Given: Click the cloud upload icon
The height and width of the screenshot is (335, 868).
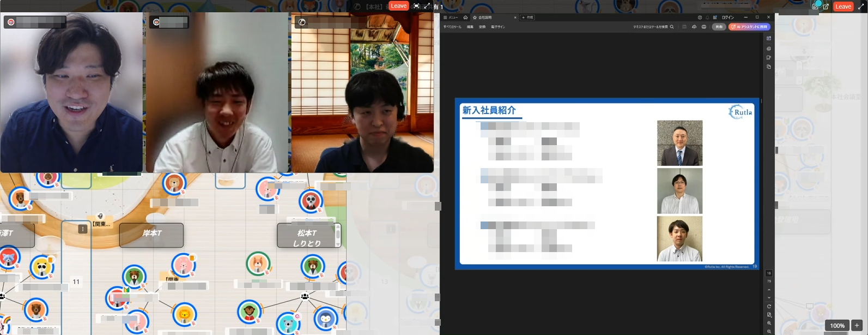Looking at the screenshot, I should click(694, 27).
